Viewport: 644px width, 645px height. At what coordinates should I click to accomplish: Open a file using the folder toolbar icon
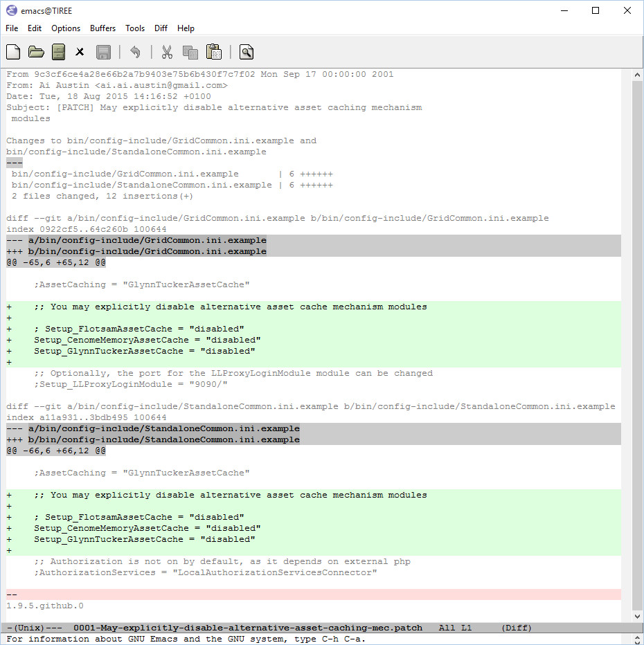click(36, 52)
